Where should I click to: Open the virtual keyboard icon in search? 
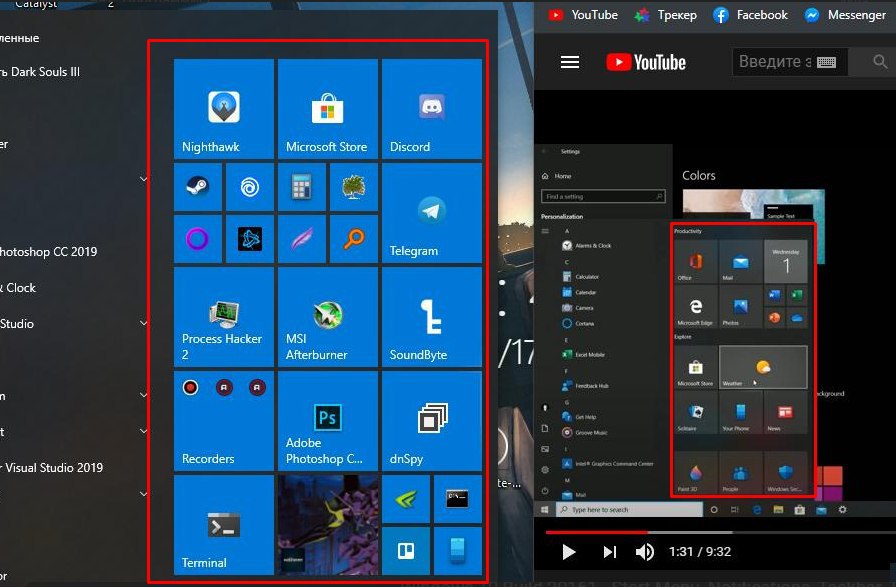[x=826, y=62]
